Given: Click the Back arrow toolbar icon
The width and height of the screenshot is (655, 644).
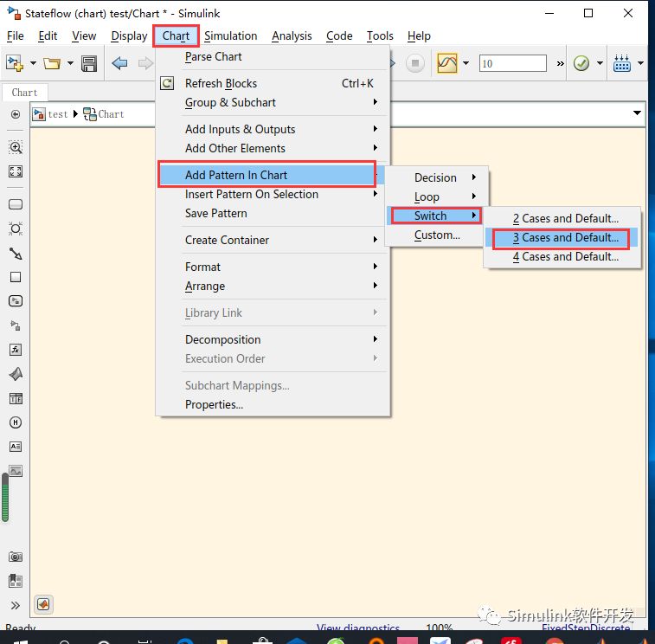Looking at the screenshot, I should click(120, 63).
